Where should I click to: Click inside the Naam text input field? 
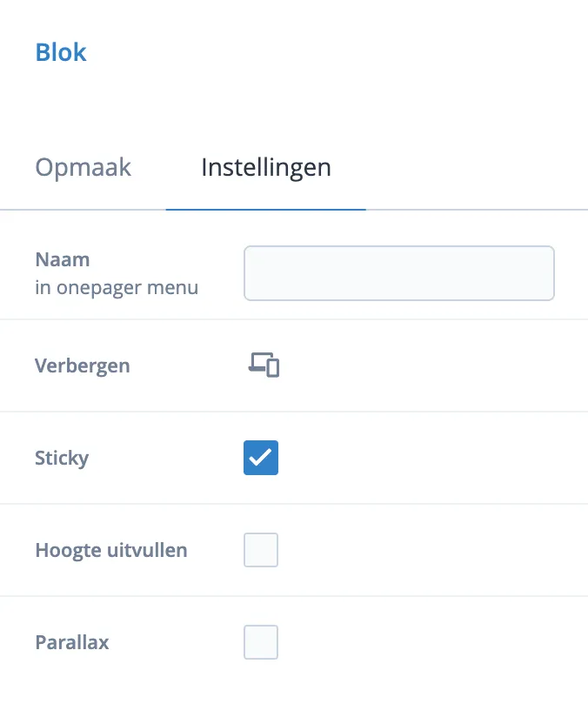[398, 272]
